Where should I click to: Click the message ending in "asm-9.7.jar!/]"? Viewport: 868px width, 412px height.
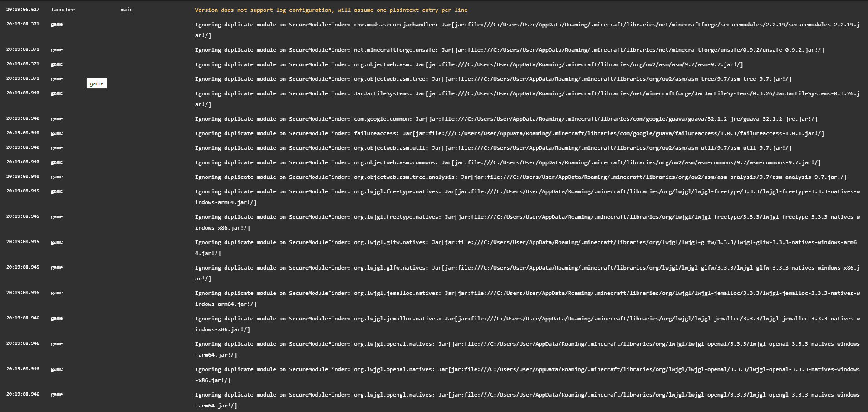click(x=469, y=64)
